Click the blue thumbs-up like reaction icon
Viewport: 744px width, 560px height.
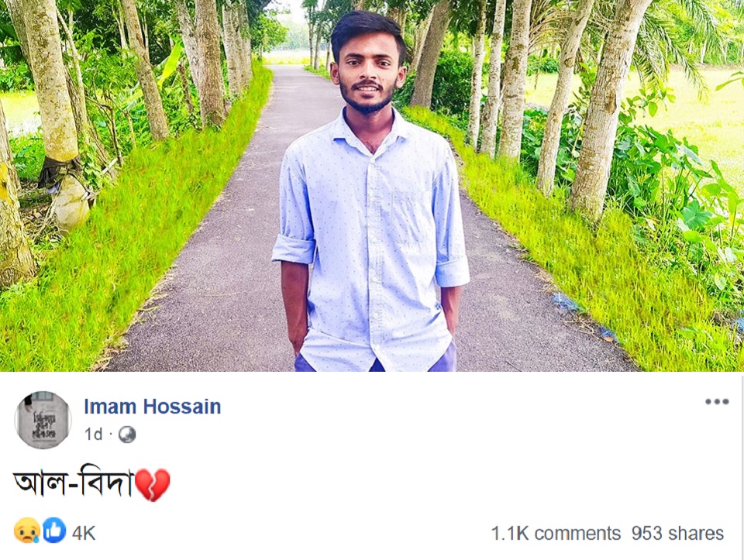[x=54, y=530]
